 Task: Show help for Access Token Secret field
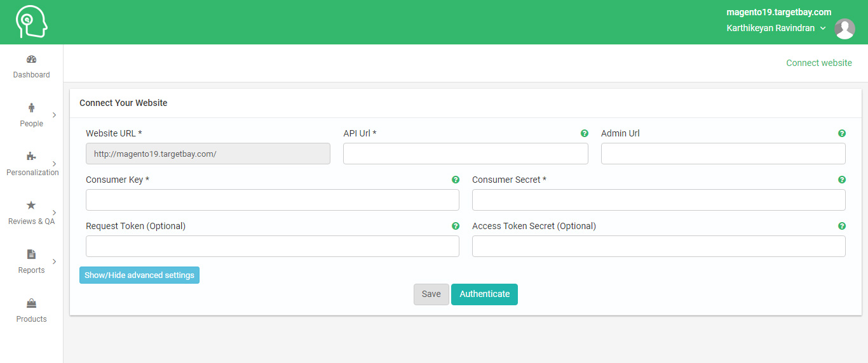point(842,226)
